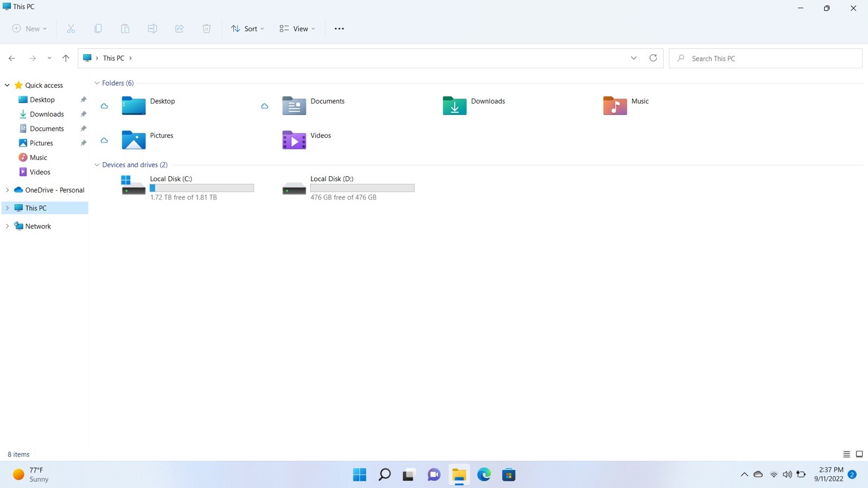Open volume speaker tray icon
This screenshot has width=868, height=488.
click(787, 475)
